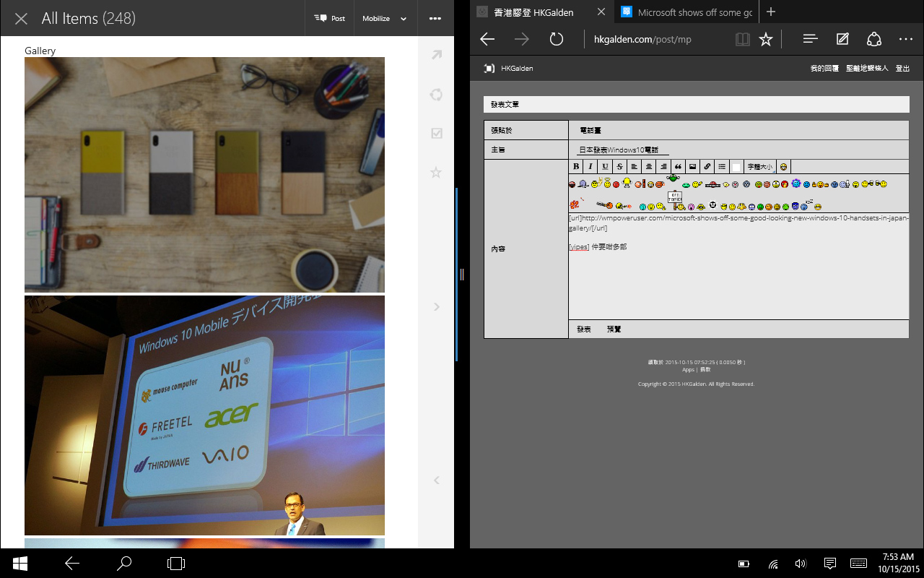Insert a quote block using quote icon
Image resolution: width=924 pixels, height=578 pixels.
click(678, 167)
